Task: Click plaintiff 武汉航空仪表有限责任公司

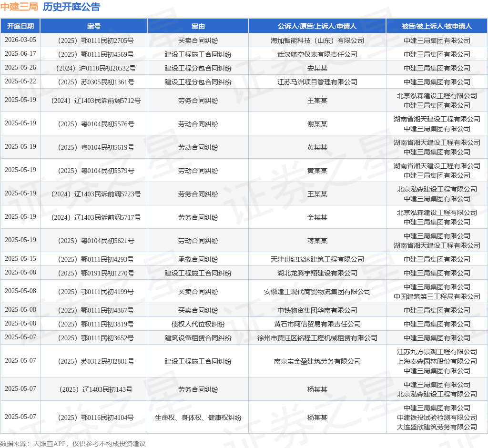Action: click(317, 54)
